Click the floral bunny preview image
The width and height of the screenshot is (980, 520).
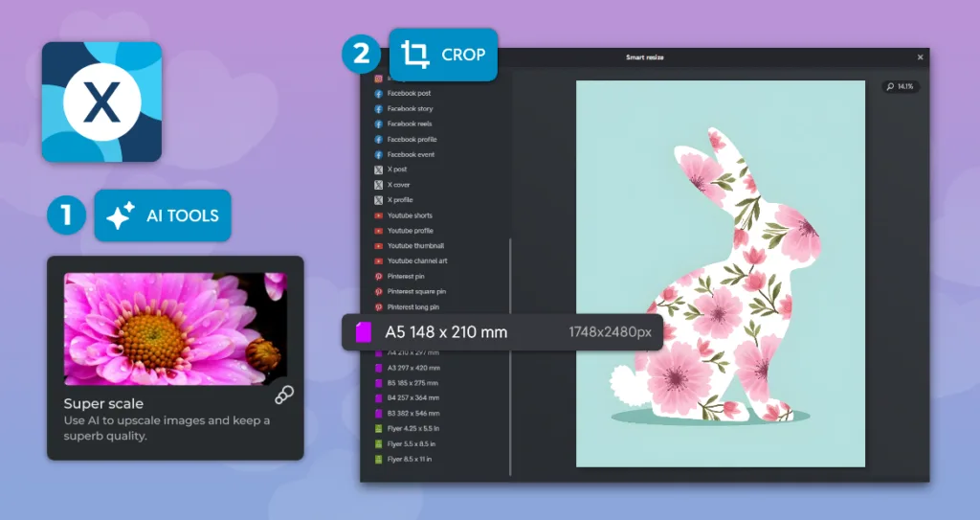pyautogui.click(x=721, y=274)
